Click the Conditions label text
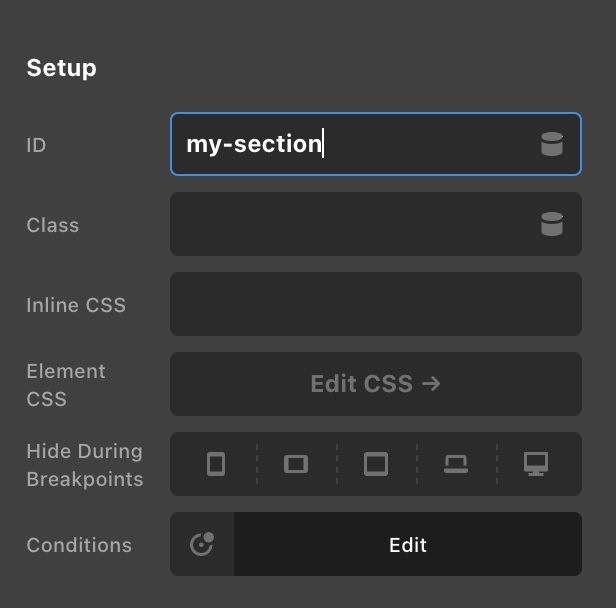This screenshot has width=616, height=608. click(79, 545)
